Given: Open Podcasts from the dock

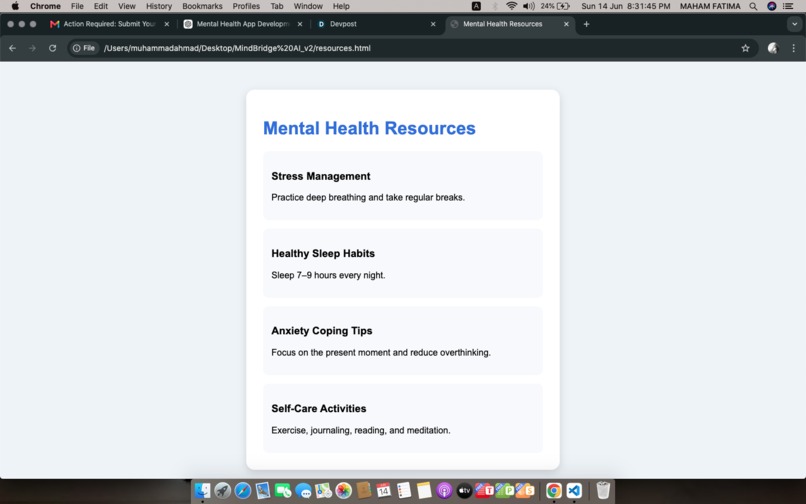Looking at the screenshot, I should [444, 491].
